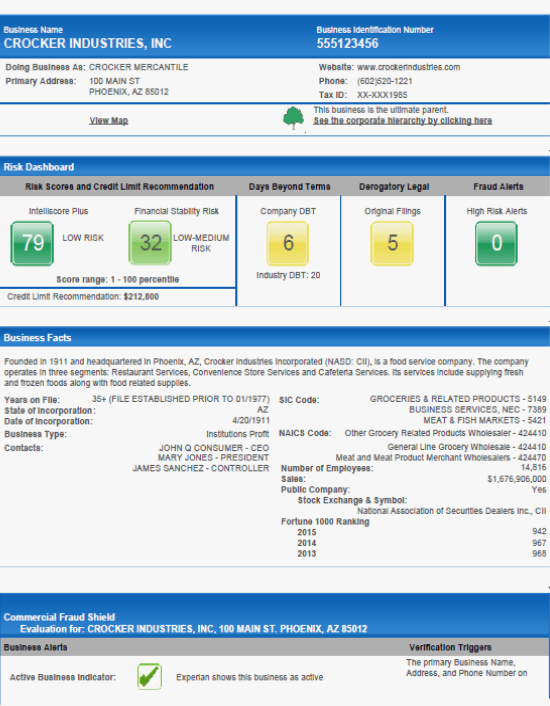Click MEAT & FISH MARKETS - 5421 SIC code
This screenshot has width=550, height=706.
(x=485, y=420)
